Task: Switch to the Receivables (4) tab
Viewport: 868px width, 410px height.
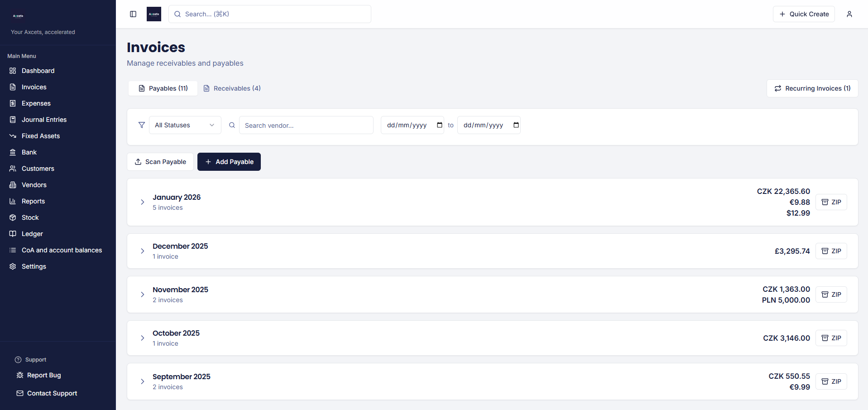Action: click(x=232, y=88)
